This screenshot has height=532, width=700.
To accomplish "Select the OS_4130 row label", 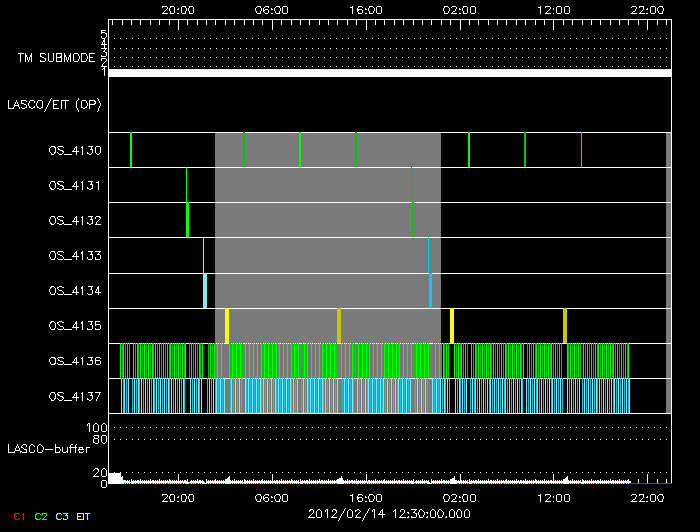I will [x=75, y=151].
